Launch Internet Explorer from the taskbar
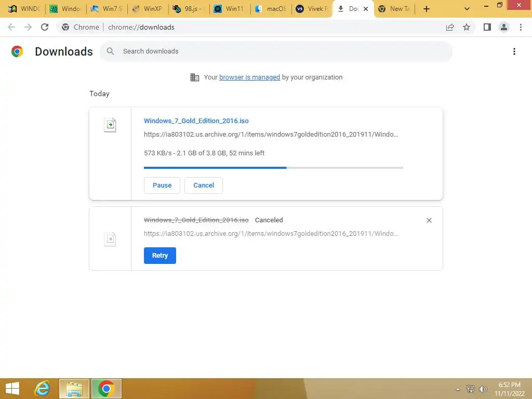Viewport: 532px width, 399px height. click(x=43, y=389)
